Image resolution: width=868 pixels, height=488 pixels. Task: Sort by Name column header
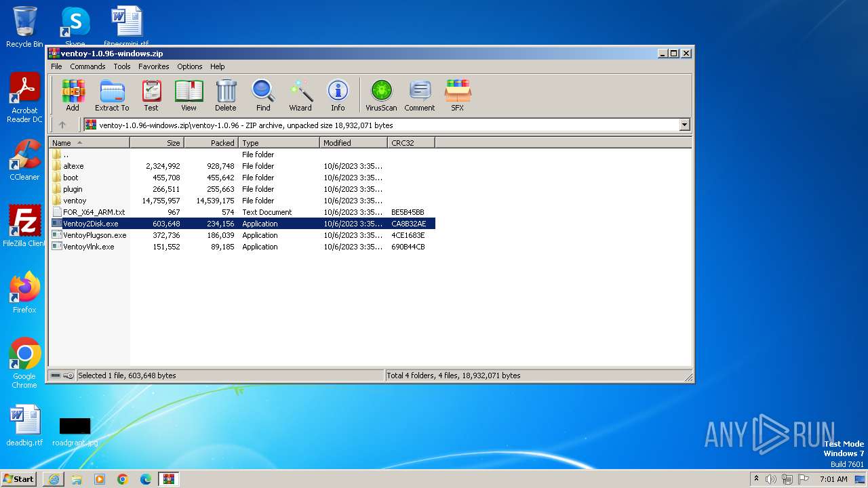click(x=90, y=143)
